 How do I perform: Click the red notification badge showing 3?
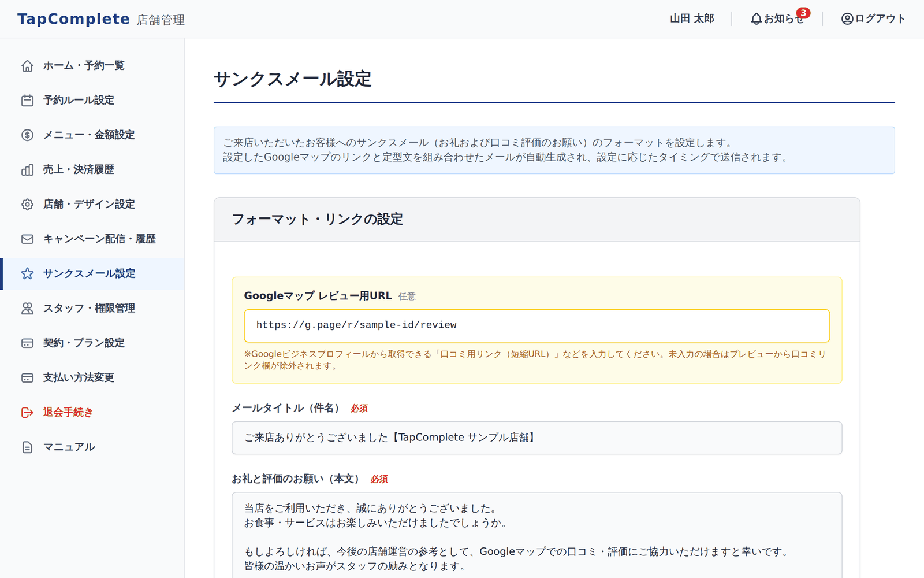803,13
